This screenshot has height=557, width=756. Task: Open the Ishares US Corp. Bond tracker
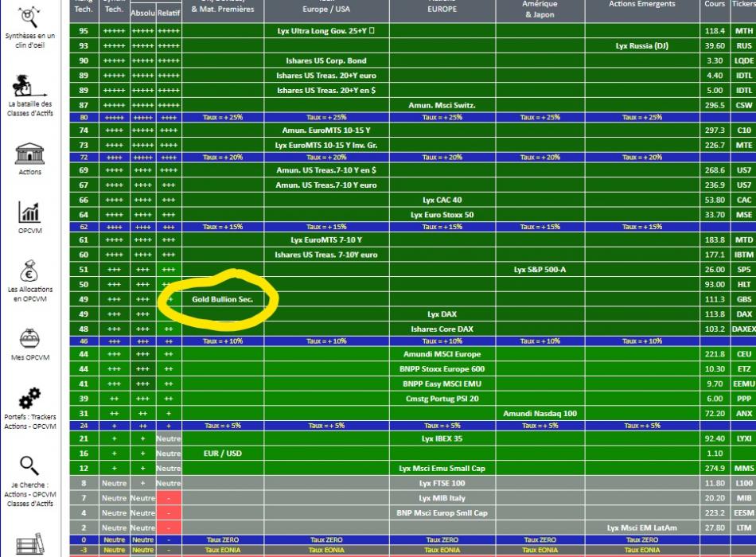click(x=326, y=60)
